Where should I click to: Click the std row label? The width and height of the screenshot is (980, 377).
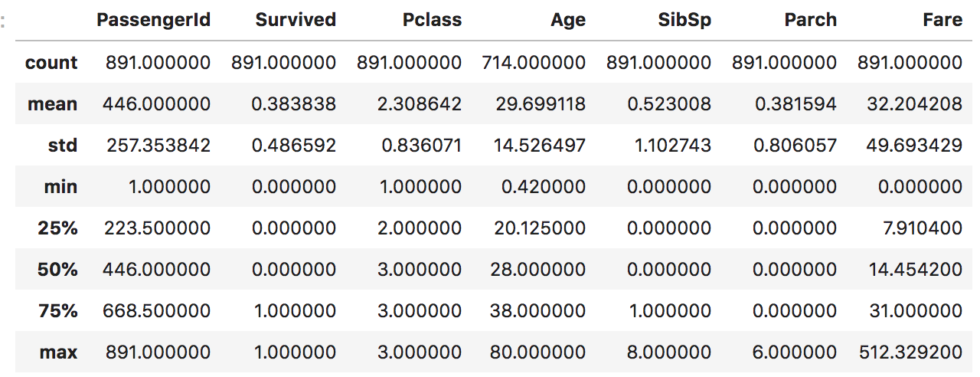point(62,145)
